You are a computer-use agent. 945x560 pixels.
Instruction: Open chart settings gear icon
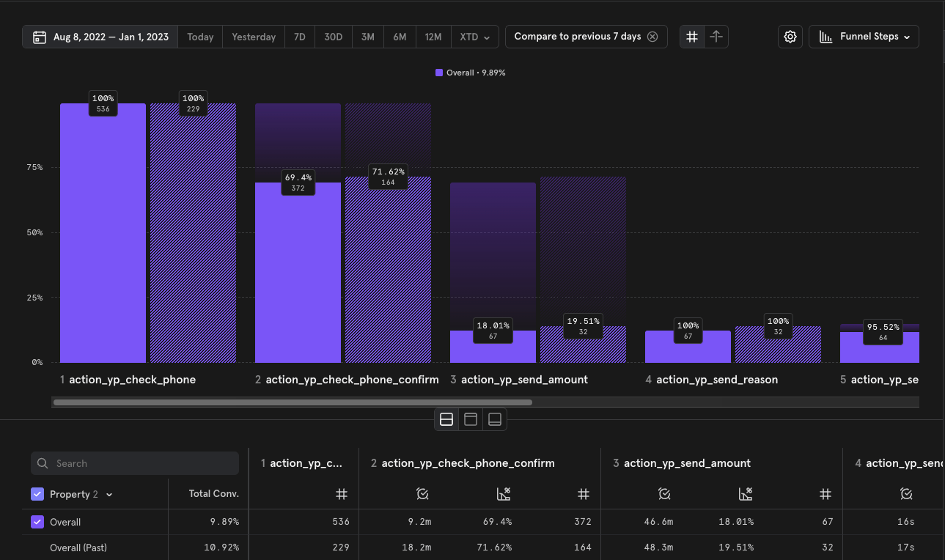790,37
